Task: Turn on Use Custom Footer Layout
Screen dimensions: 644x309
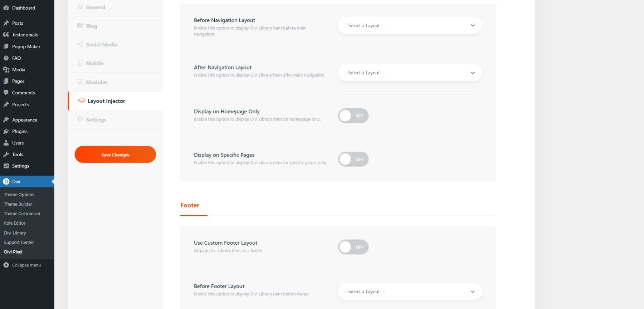Action: click(353, 247)
